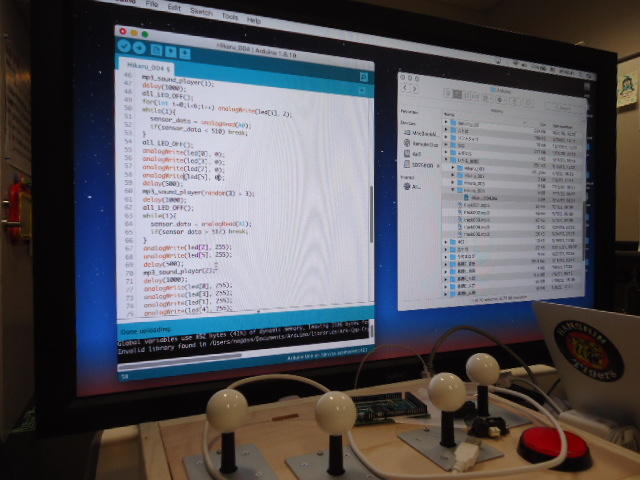The image size is (640, 480).
Task: Open the Tools menu
Action: (230, 16)
